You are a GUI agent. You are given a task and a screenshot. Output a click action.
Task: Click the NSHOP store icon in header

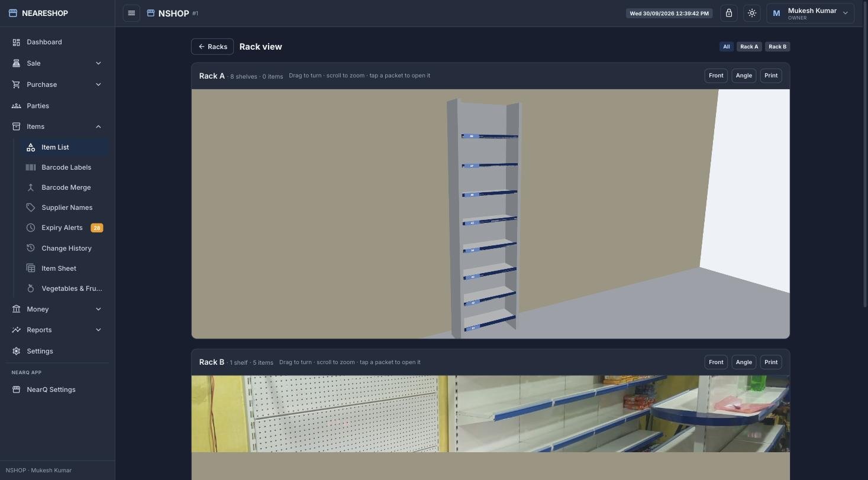tap(151, 13)
